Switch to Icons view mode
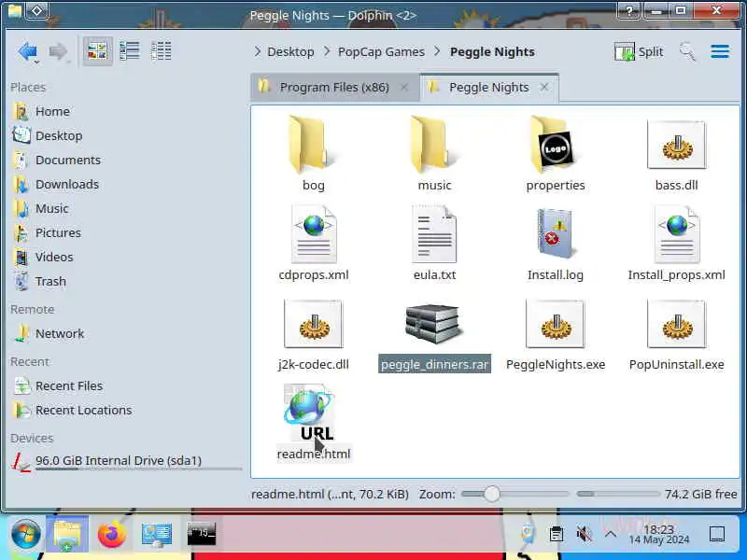 pyautogui.click(x=98, y=51)
